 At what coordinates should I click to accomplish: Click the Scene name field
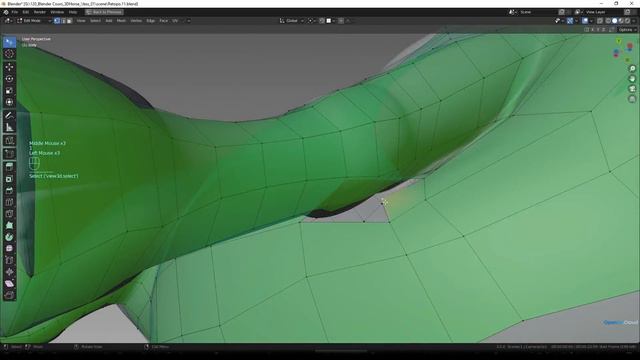tap(537, 12)
